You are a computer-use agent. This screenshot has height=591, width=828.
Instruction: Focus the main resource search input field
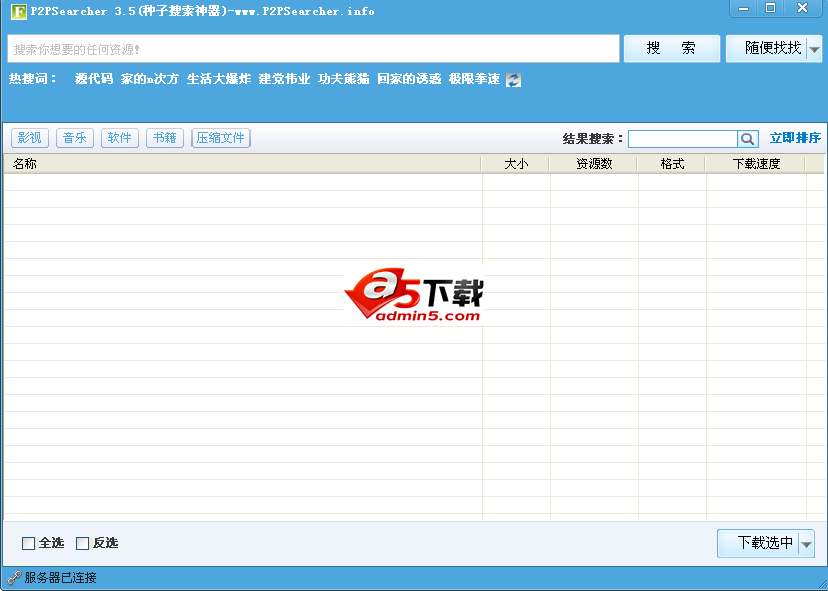click(313, 49)
